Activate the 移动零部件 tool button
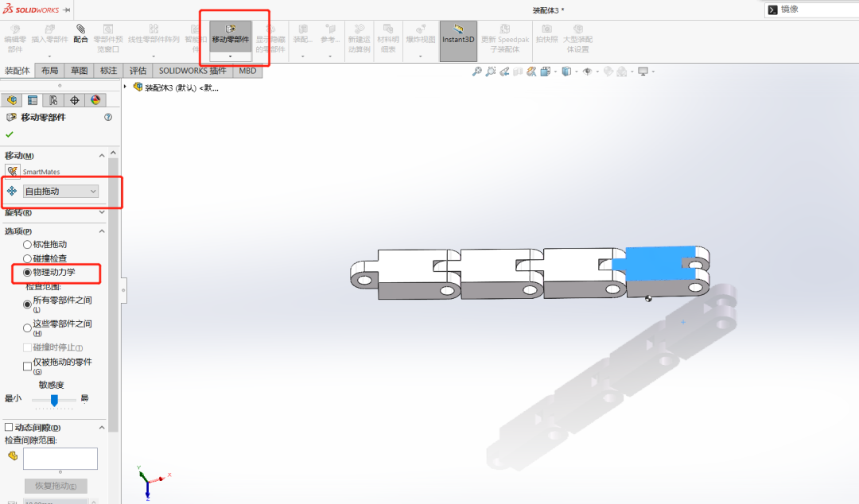The height and width of the screenshot is (504, 859). coord(231,36)
